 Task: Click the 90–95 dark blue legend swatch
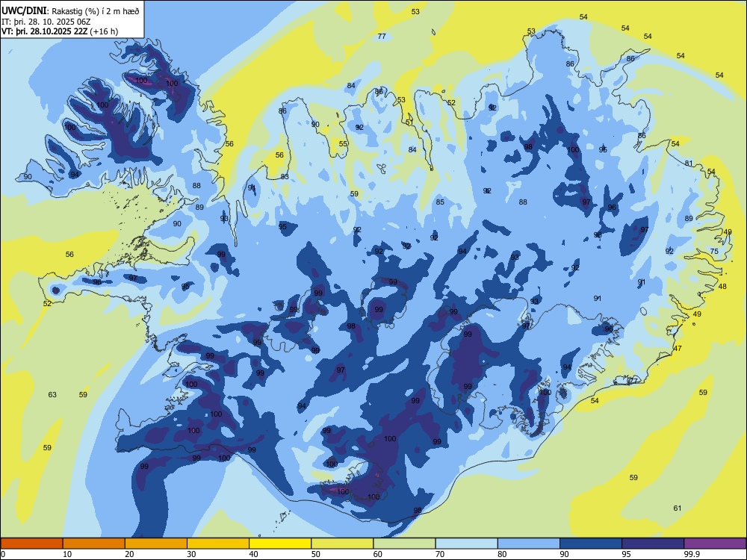point(591,544)
